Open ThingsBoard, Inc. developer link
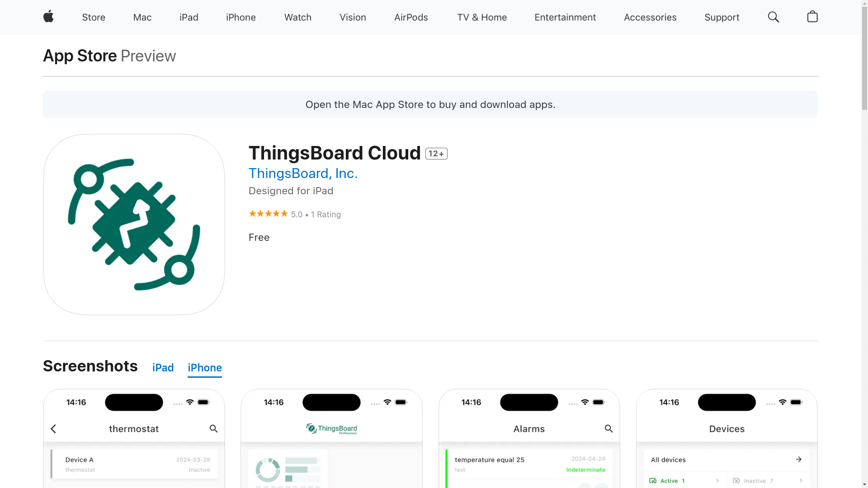868x488 pixels. point(303,174)
